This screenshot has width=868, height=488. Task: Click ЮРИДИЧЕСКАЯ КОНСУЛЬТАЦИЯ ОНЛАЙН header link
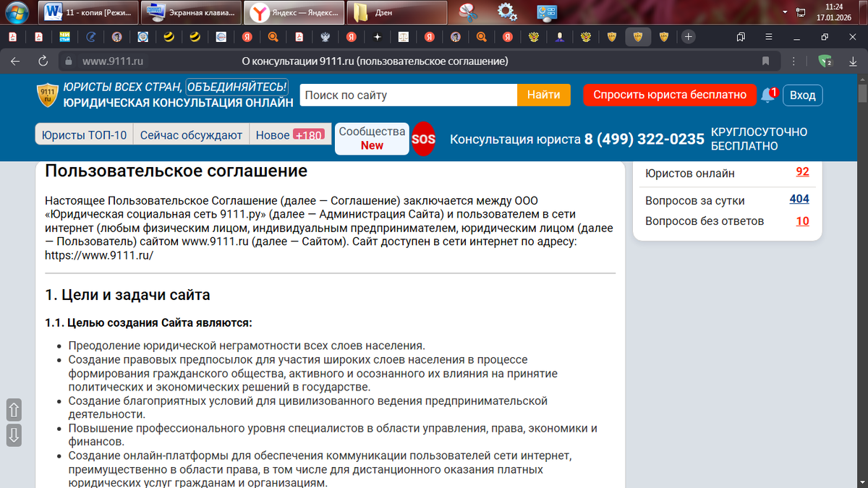coord(178,103)
